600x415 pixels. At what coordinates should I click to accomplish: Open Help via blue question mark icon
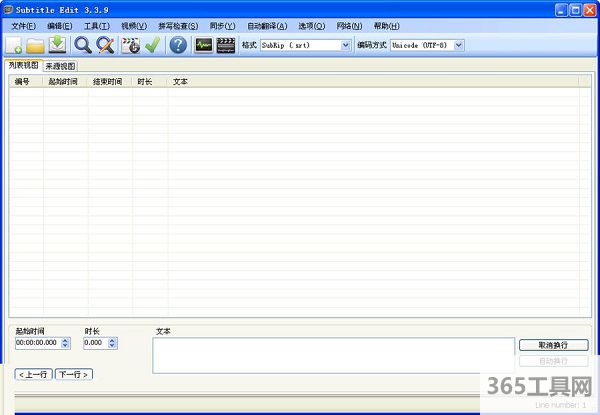178,45
